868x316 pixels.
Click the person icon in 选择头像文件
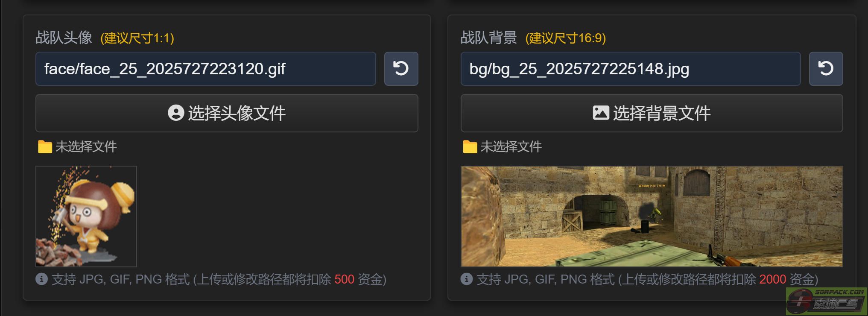pyautogui.click(x=176, y=113)
